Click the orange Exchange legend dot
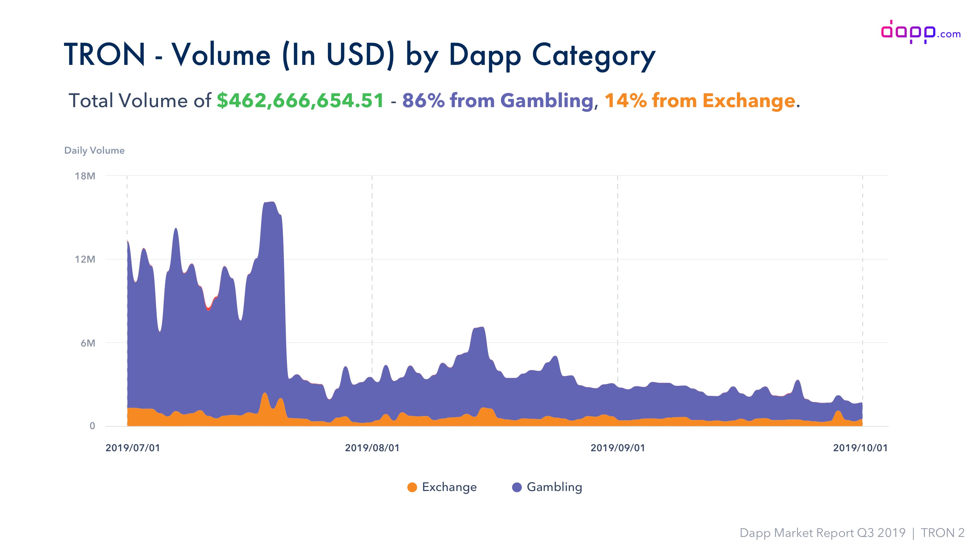This screenshot has height=551, width=980. (412, 488)
